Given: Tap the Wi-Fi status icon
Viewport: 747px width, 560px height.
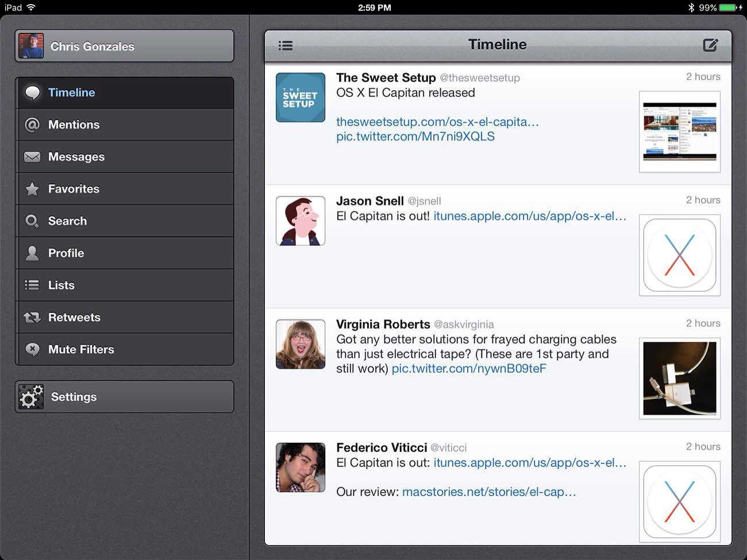Looking at the screenshot, I should [x=31, y=7].
